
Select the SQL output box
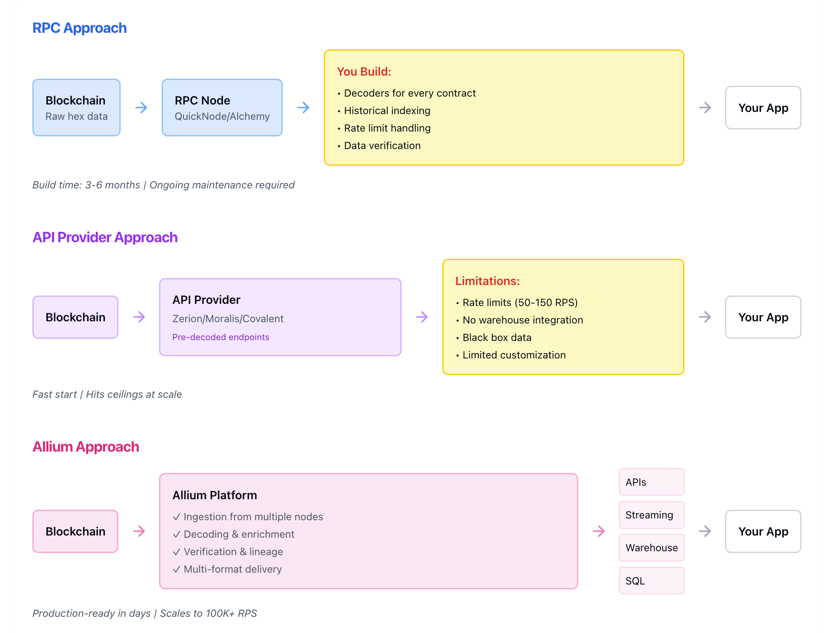coord(651,581)
